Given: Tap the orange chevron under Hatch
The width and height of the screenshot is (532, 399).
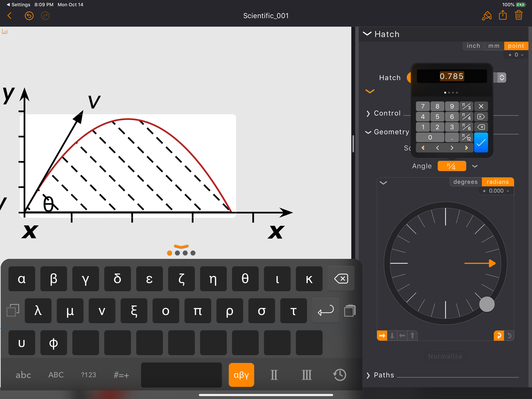Looking at the screenshot, I should click(x=370, y=91).
